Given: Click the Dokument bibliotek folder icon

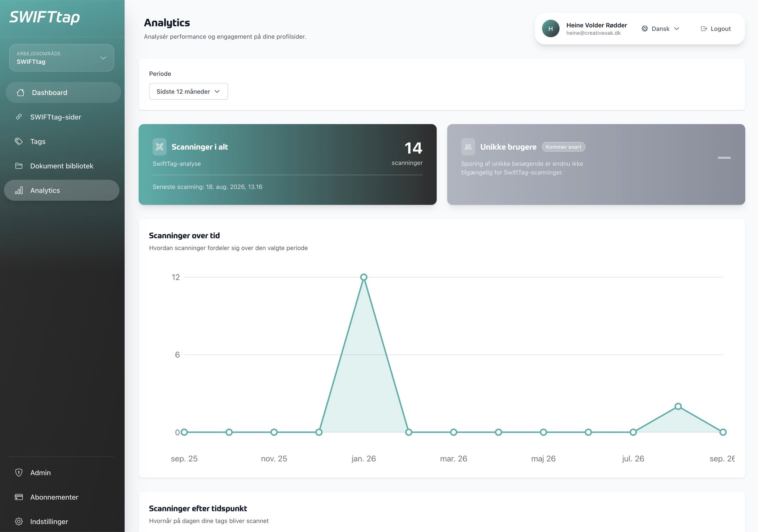Looking at the screenshot, I should point(19,166).
